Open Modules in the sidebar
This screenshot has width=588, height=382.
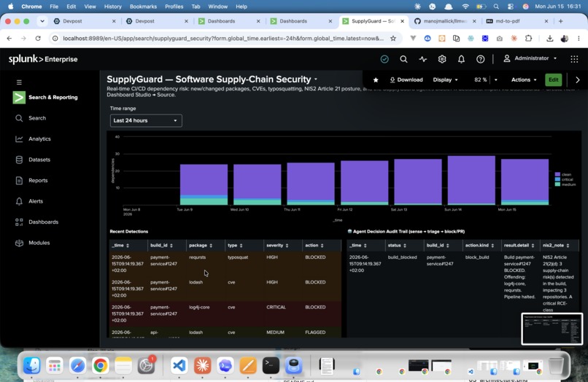tap(39, 243)
